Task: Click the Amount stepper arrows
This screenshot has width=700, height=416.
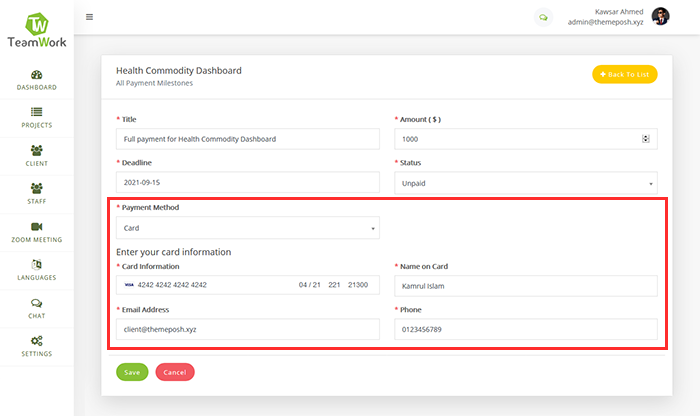Action: click(646, 139)
